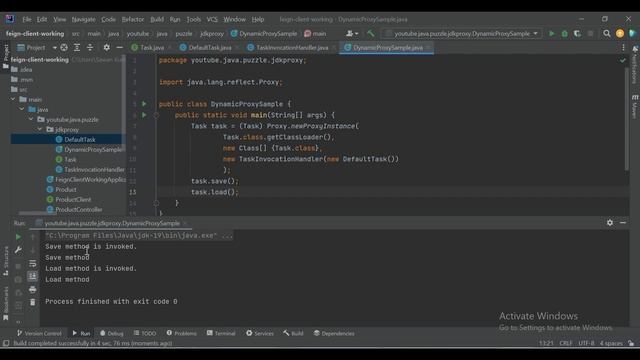This screenshot has height=360, width=640.
Task: Click UTF-8 encoding in status bar
Action: click(x=586, y=343)
